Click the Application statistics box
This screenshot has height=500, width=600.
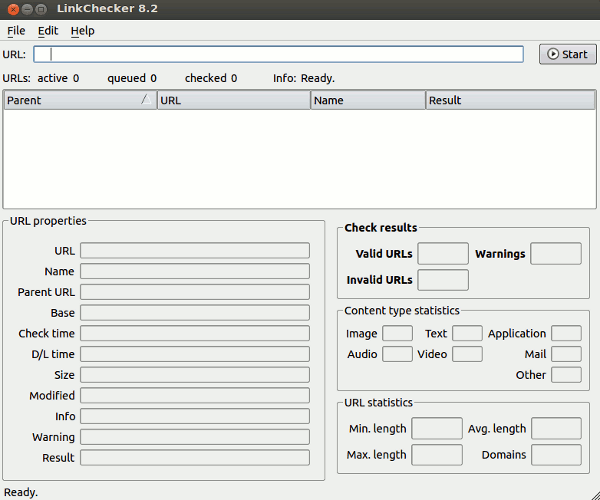click(566, 333)
